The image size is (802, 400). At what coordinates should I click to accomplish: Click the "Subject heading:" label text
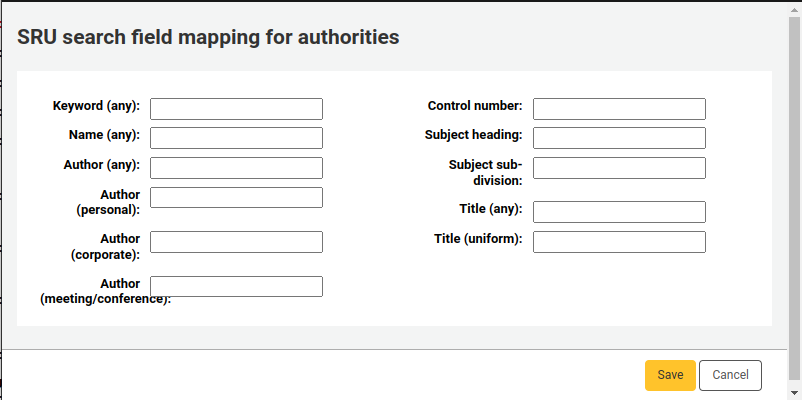coord(473,135)
